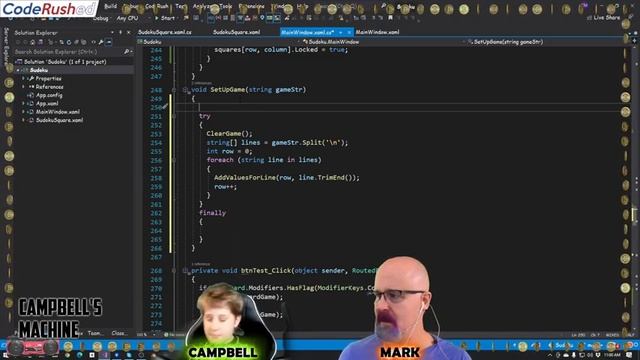Click the split editor icon above scrollbar
The image size is (640, 360).
pos(635,41)
